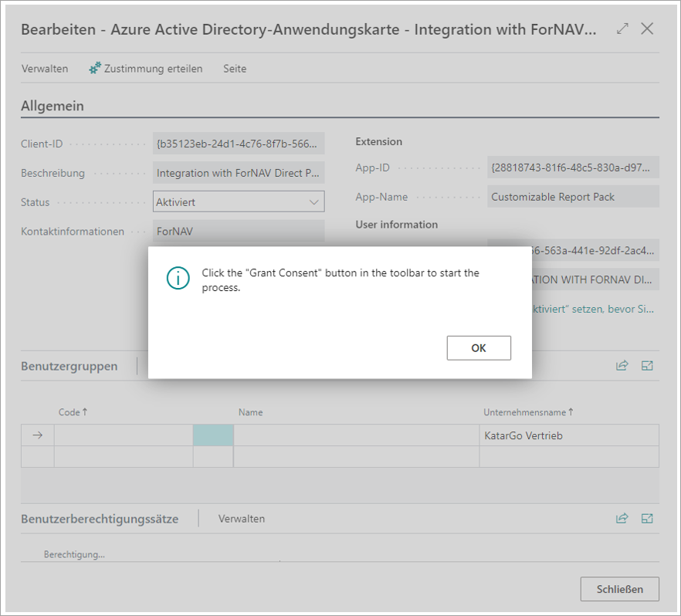Click the empty Name cell in the first row
This screenshot has width=681, height=616.
coord(357,435)
